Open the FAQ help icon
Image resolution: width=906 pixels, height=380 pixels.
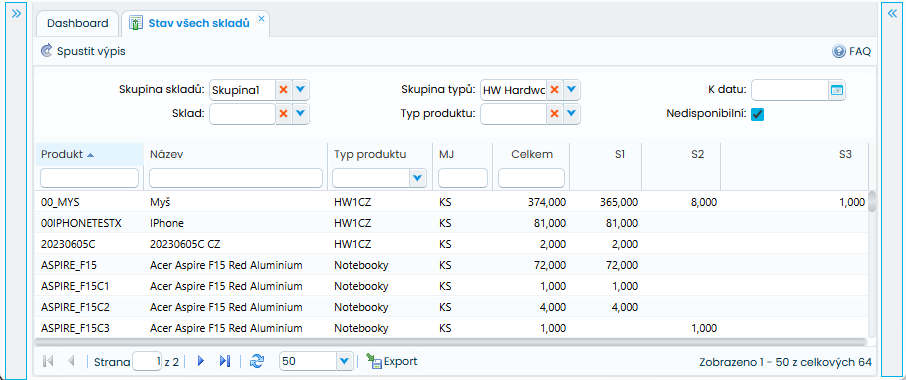838,51
